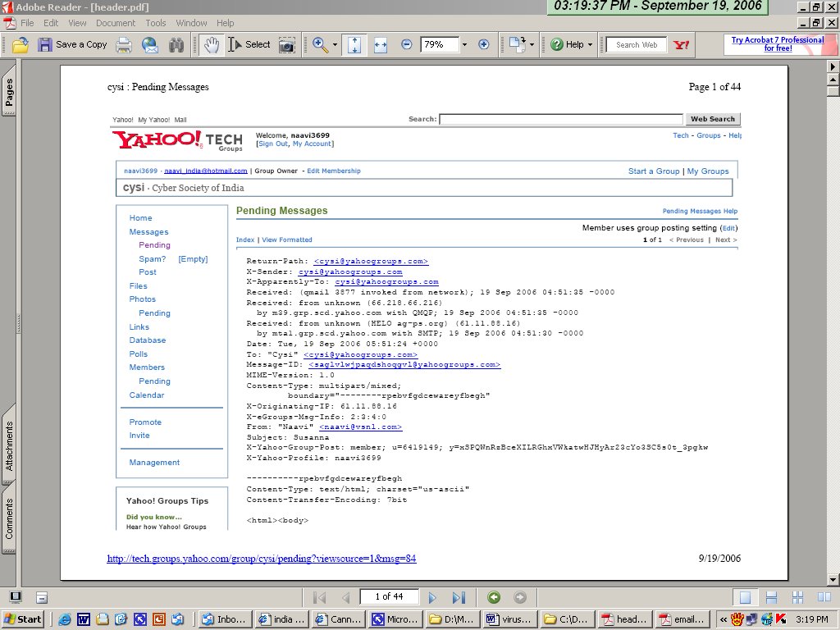Select the Zoom In magnifier tool
840x630 pixels.
click(321, 45)
